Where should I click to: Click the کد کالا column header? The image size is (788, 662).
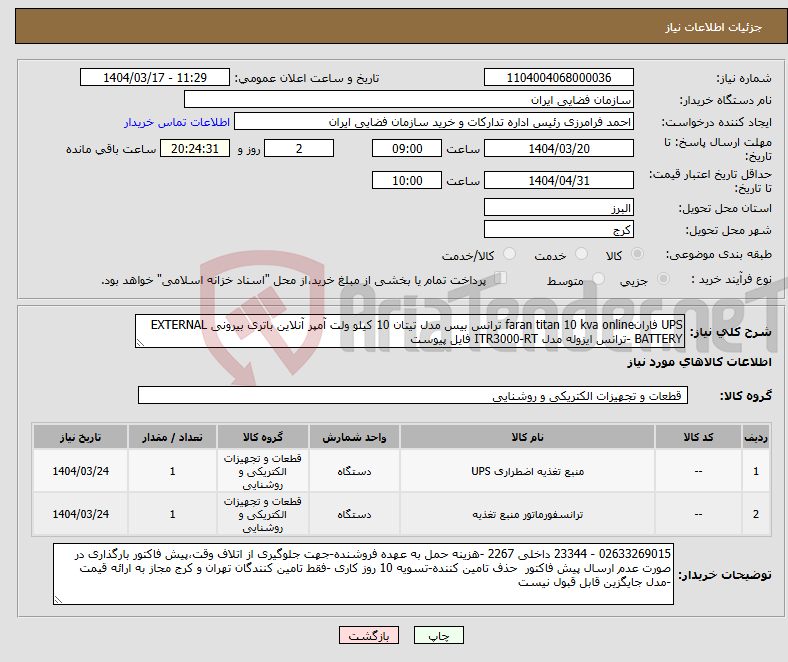[698, 437]
